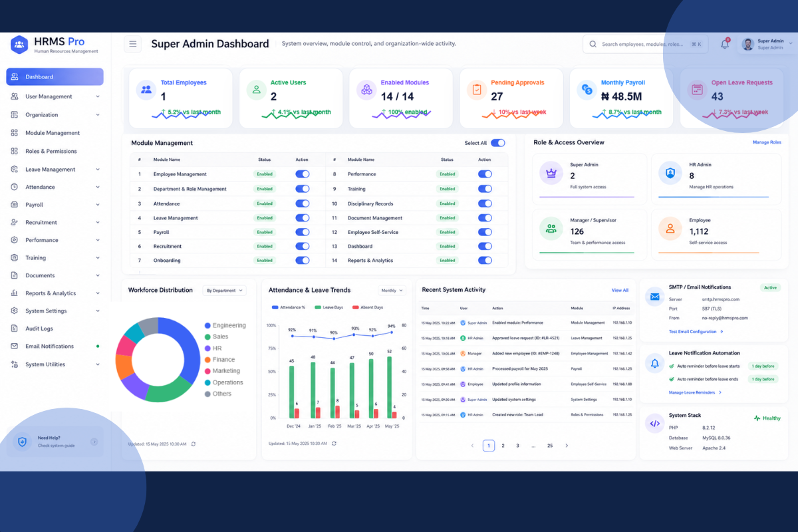Refresh the Workforce Distribution updated timestamp
The height and width of the screenshot is (532, 798).
(x=194, y=444)
